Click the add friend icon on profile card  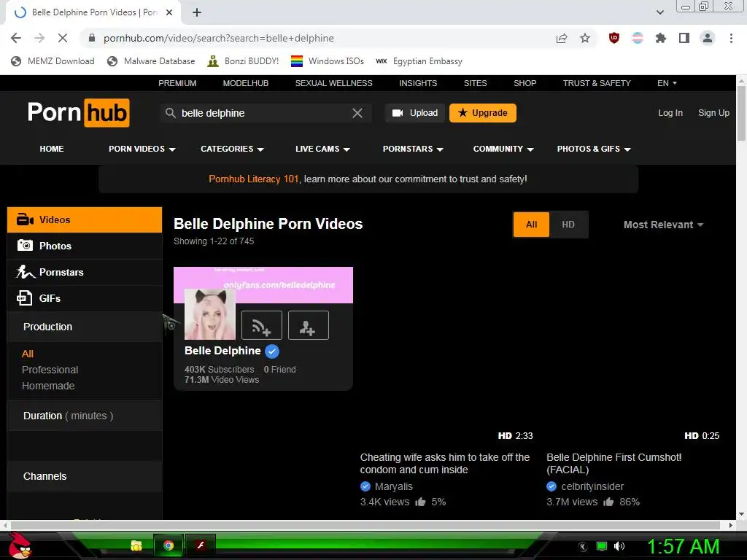coord(309,325)
